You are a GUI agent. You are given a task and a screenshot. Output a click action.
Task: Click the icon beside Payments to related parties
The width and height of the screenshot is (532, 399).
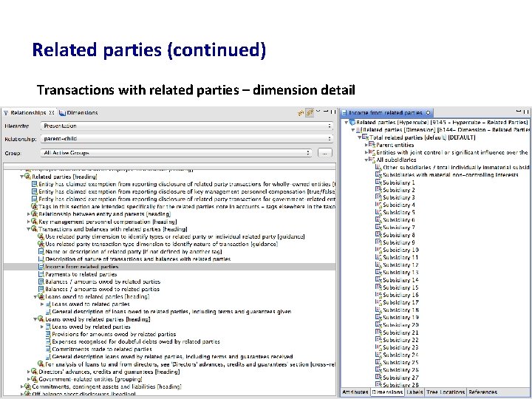click(41, 274)
